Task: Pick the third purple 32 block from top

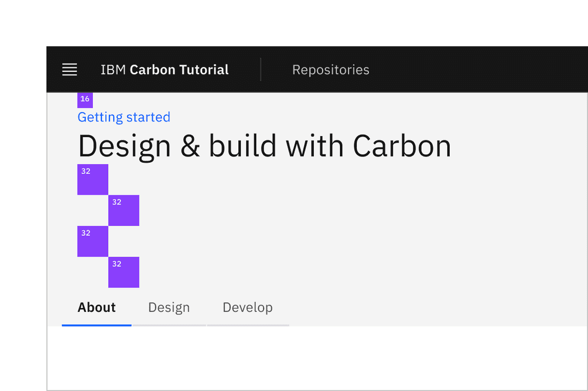Action: [92, 241]
